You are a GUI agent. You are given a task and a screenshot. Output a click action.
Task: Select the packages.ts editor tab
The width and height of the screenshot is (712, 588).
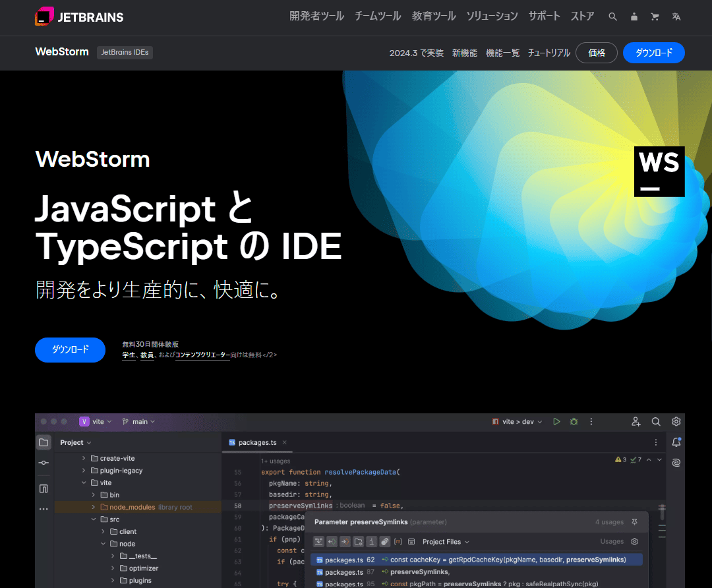pos(257,442)
